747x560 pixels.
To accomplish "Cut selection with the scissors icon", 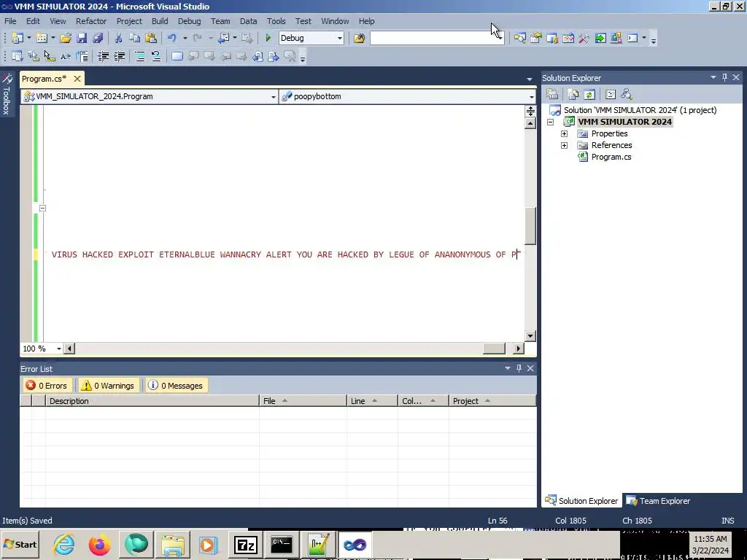I will (119, 38).
